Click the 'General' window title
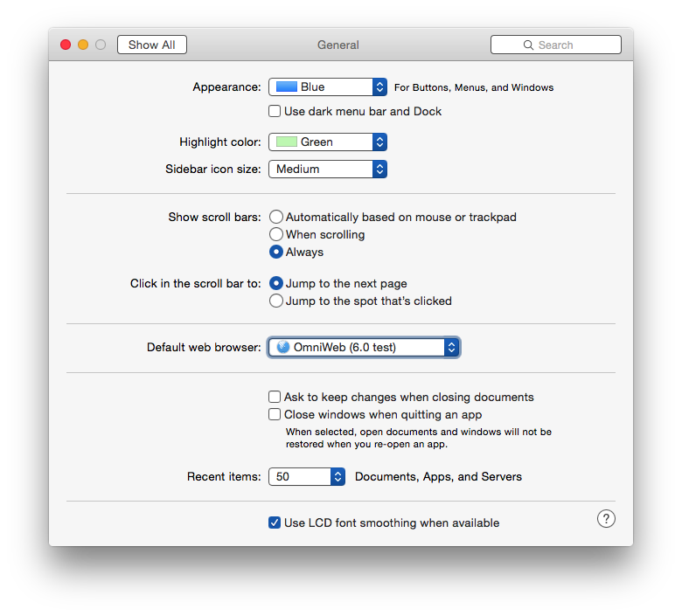Image resolution: width=682 pixels, height=616 pixels. coord(338,45)
